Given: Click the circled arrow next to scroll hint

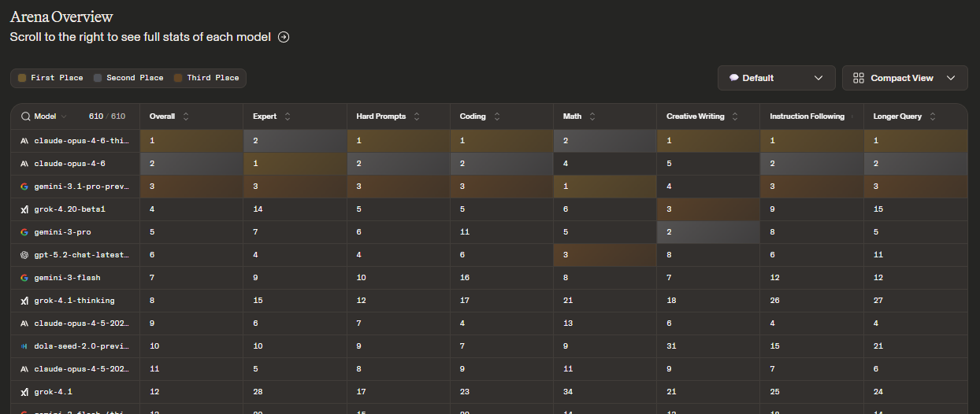Looking at the screenshot, I should tap(284, 37).
